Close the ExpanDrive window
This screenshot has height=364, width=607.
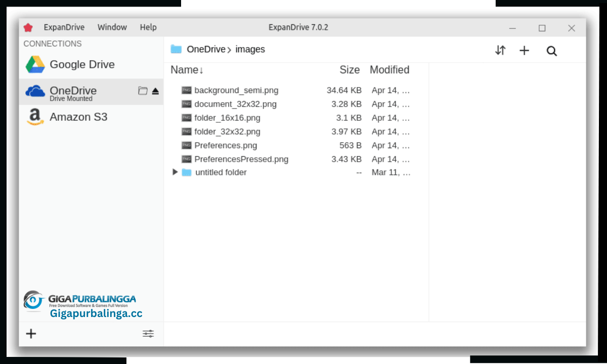[572, 28]
